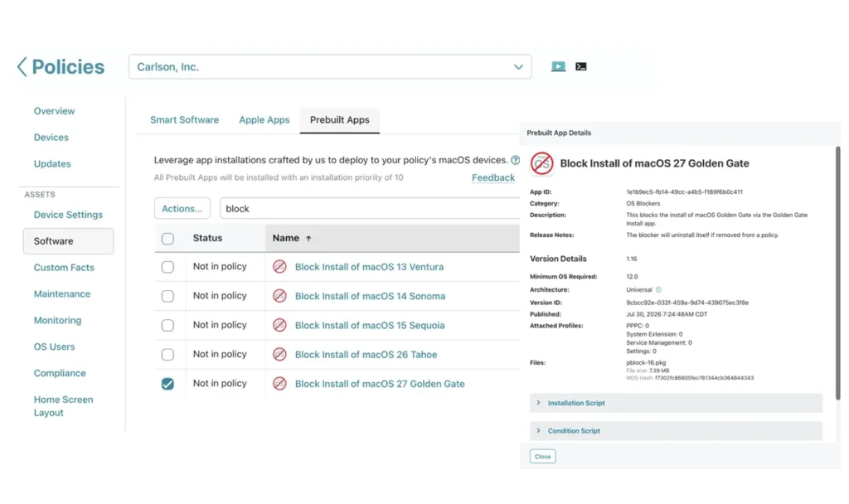This screenshot has width=849, height=504.
Task: Click the 'pblock-16.pkg' file name
Action: [646, 363]
